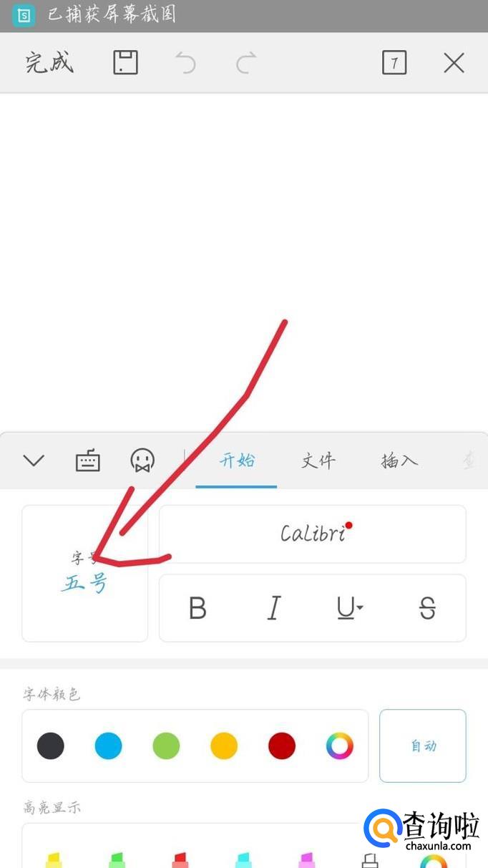Open the bow-tie assistant face icon
Viewport: 488px width, 868px height.
(142, 460)
